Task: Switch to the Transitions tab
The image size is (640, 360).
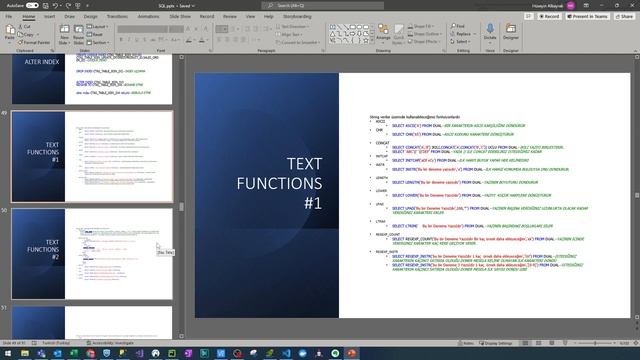Action: coord(117,16)
